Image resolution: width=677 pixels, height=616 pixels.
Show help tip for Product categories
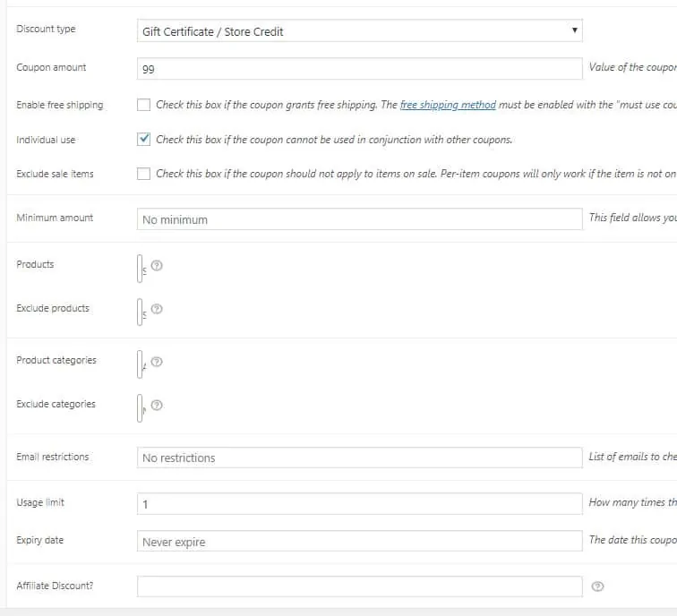tap(157, 362)
